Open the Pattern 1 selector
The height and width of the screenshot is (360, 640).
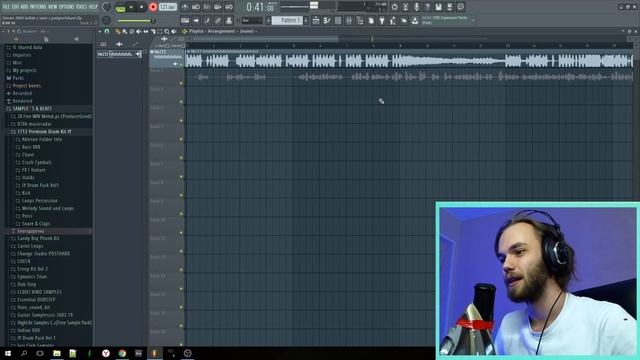[287, 20]
